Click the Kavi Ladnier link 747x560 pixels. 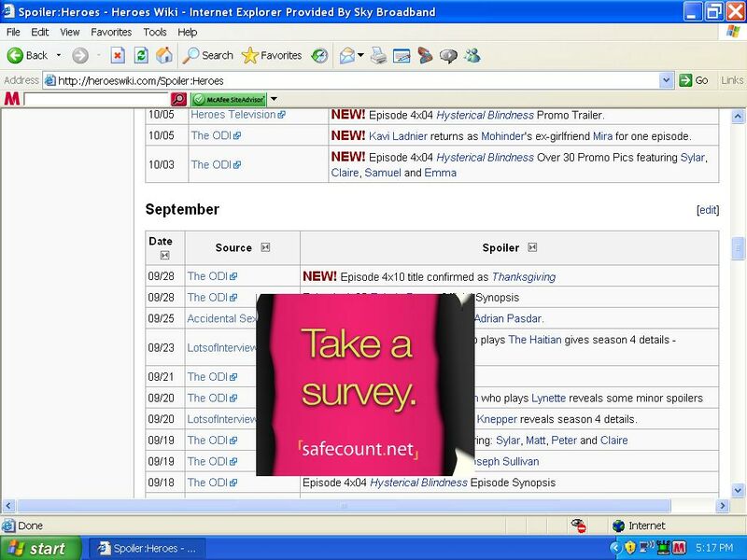tap(398, 136)
